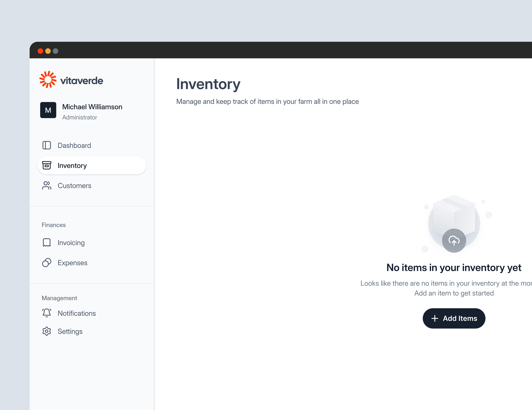Click the Invoicing receipt icon
This screenshot has height=410, width=532.
pos(47,242)
